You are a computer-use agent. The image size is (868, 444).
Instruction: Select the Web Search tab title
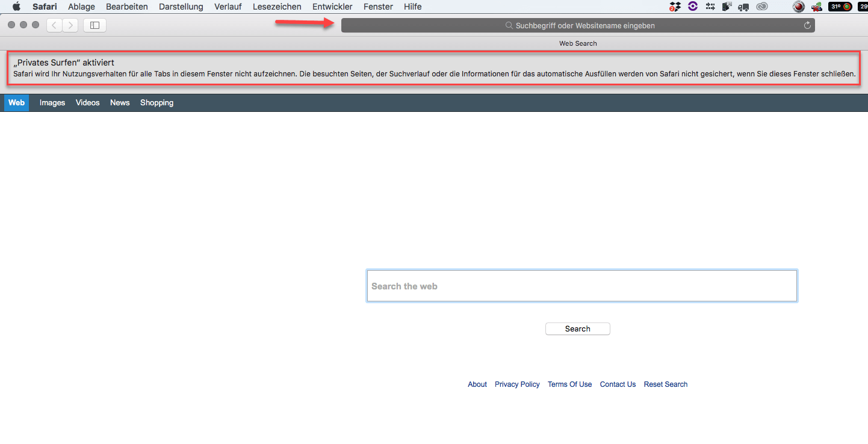point(578,43)
